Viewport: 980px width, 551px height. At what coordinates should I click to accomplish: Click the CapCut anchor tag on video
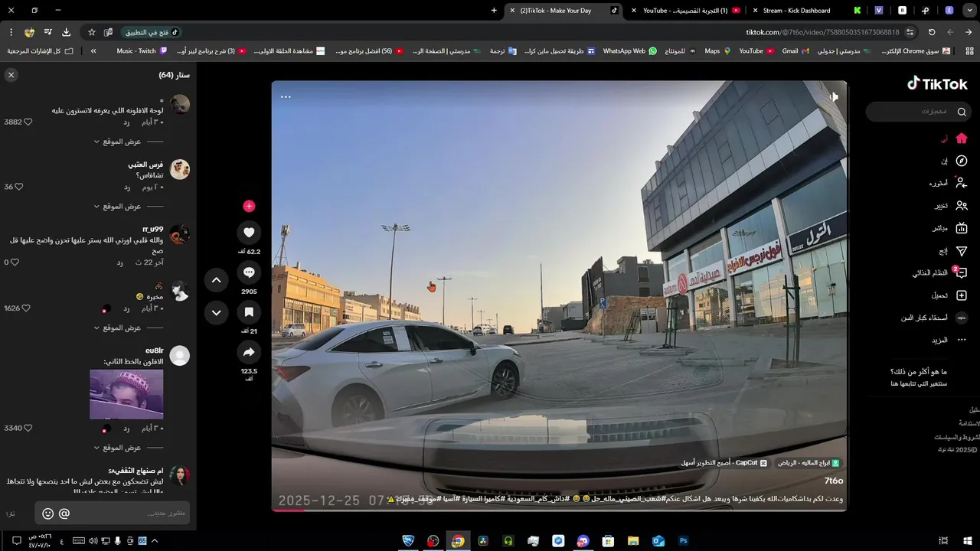724,463
